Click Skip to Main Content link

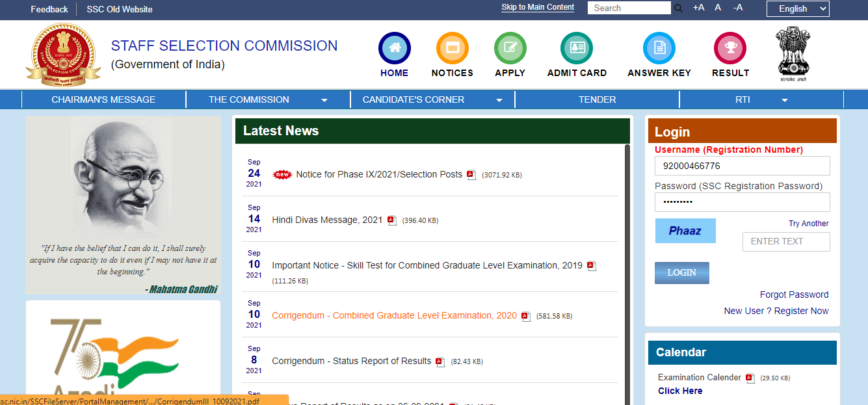coord(538,7)
